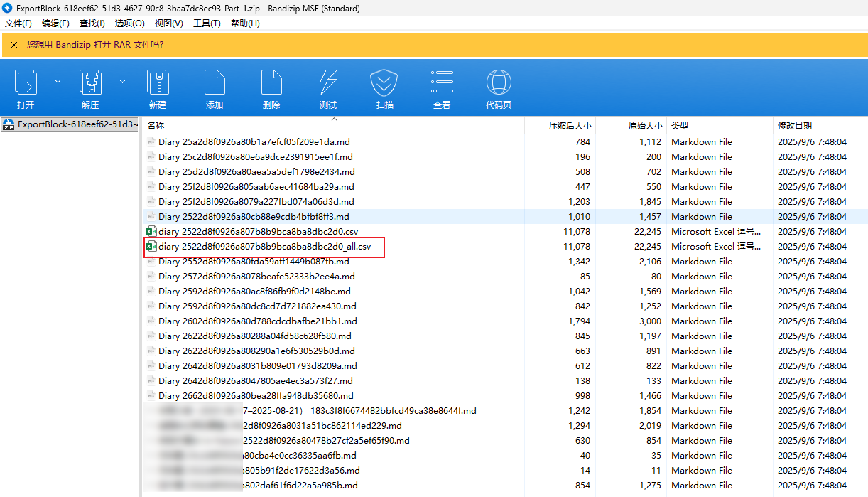This screenshot has height=497, width=868.
Task: Click the 代码页 (Code page) globe icon
Action: tap(499, 83)
